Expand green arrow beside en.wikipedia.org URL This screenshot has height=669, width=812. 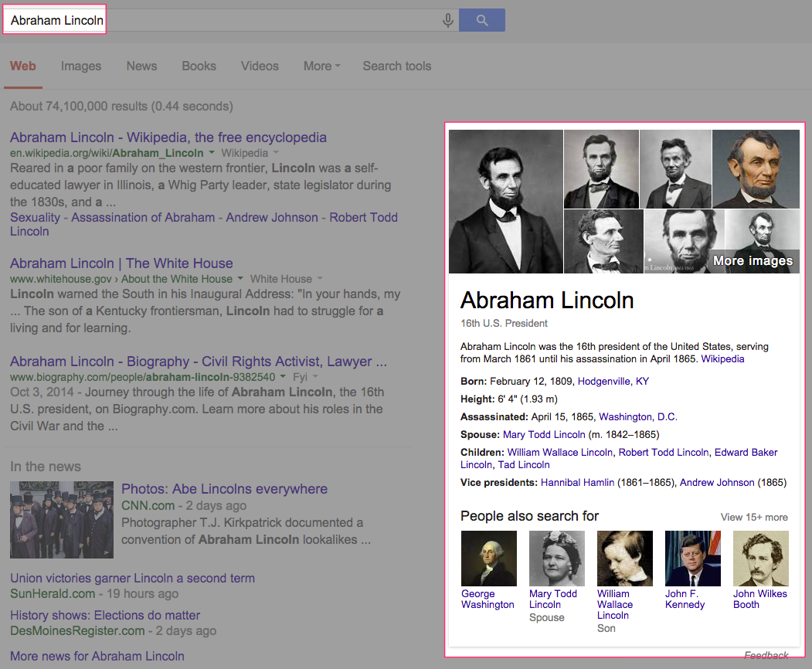pos(211,153)
